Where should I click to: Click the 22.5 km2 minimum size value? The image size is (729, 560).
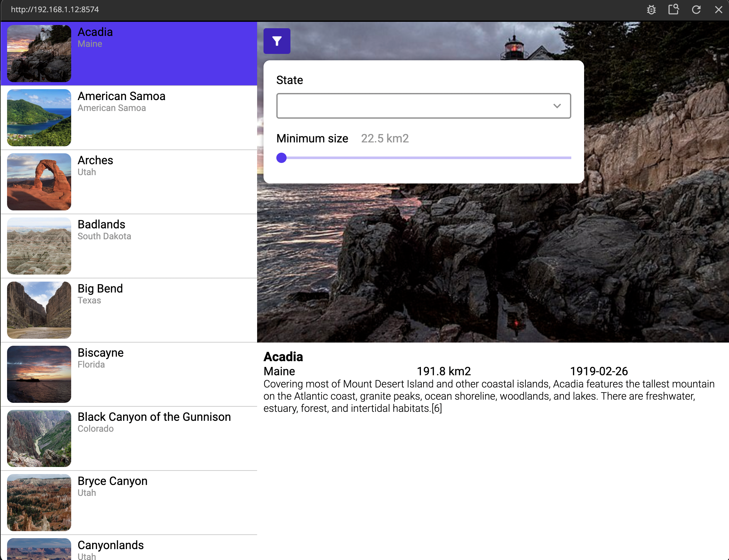(x=385, y=138)
